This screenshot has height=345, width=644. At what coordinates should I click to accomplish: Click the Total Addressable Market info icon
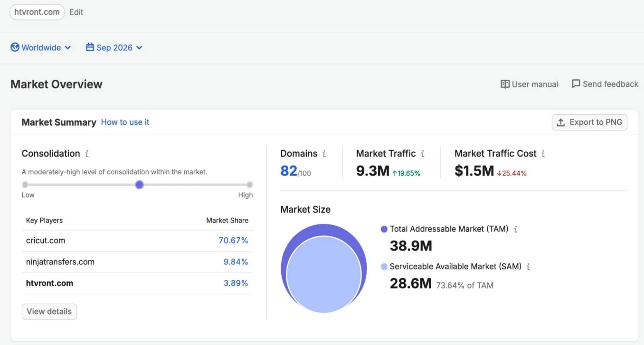pos(515,229)
